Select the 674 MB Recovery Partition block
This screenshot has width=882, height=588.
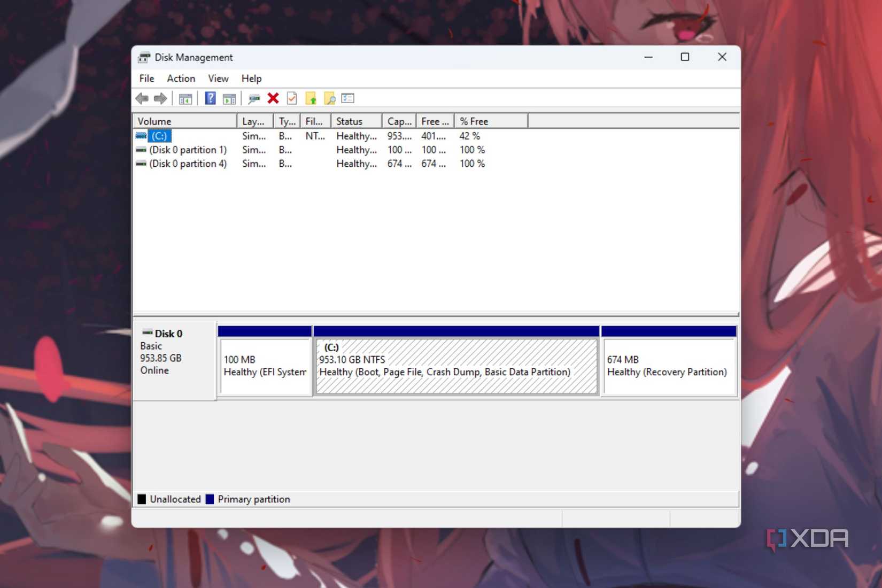click(668, 366)
